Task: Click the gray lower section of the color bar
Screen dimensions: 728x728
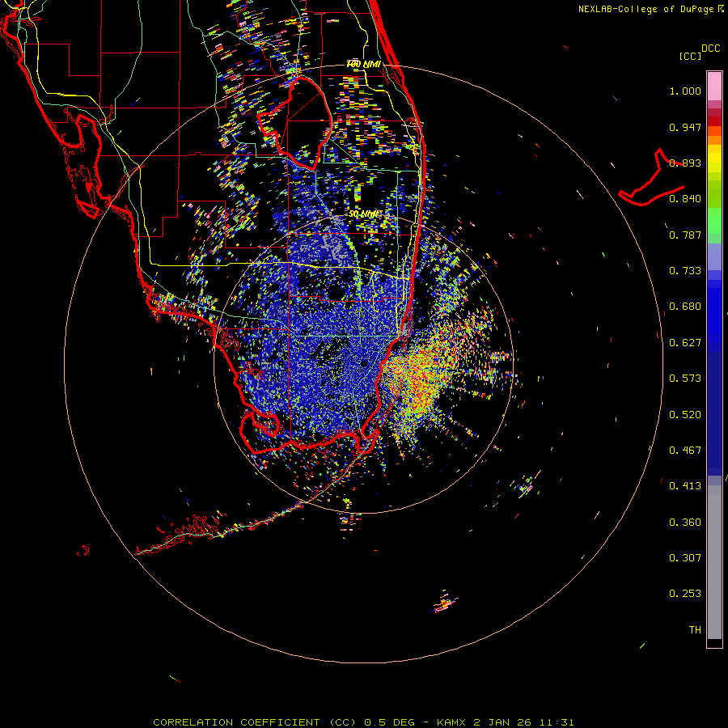Action: 714,562
